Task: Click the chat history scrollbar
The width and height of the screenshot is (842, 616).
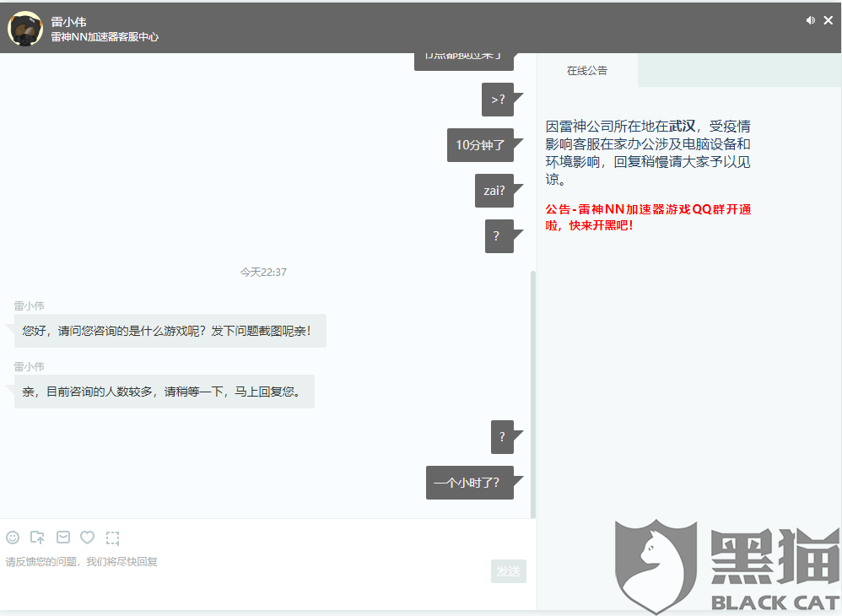Action: point(533,395)
